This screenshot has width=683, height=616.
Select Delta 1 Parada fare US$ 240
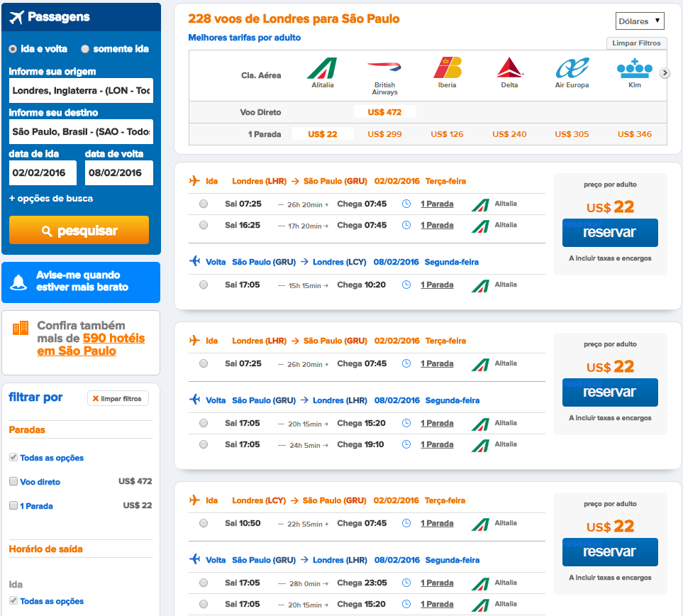coord(509,134)
